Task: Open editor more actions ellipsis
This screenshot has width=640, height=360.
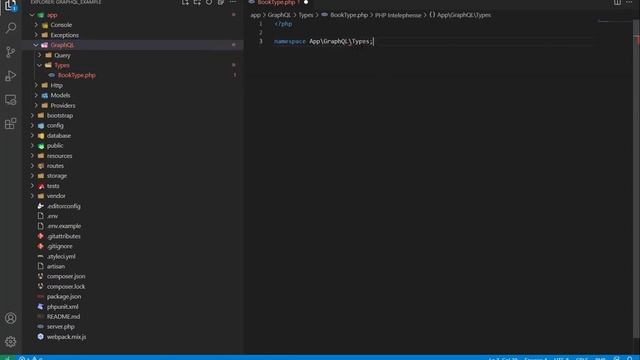Action: coord(629,2)
